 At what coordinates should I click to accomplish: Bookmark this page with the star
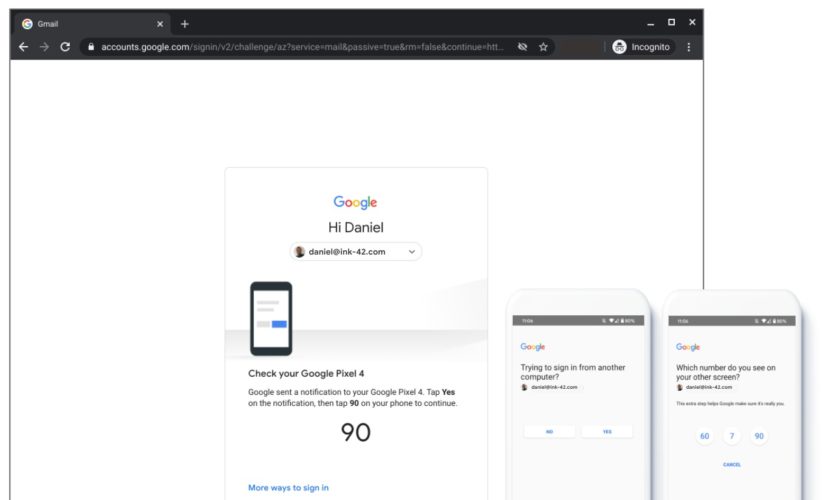543,47
